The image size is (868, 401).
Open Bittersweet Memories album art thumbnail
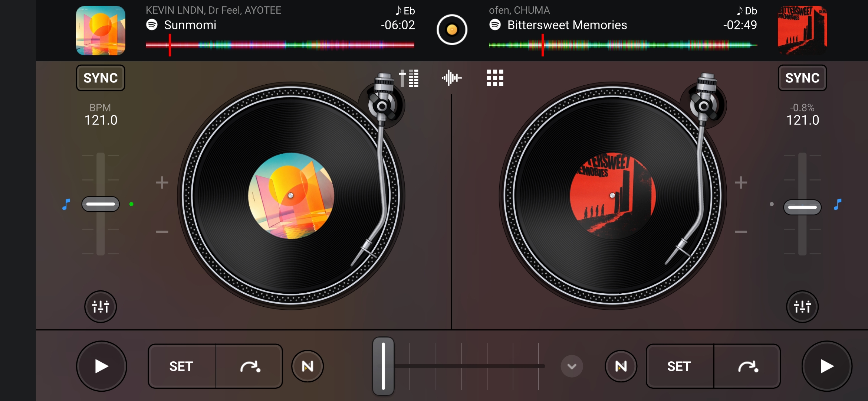tap(802, 30)
